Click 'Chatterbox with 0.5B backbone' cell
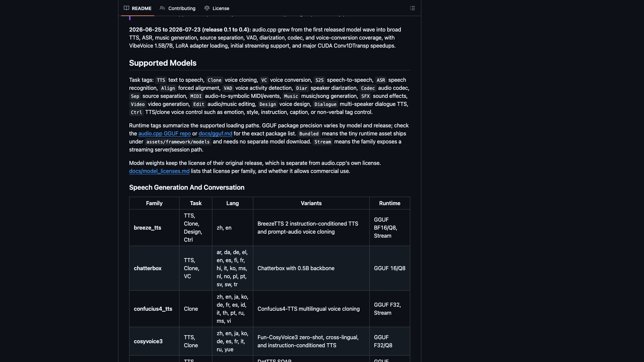This screenshot has width=644, height=362. (x=311, y=268)
